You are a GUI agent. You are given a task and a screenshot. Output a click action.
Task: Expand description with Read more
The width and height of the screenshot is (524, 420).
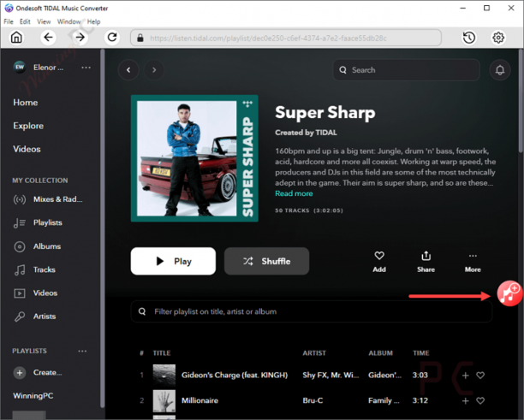[x=294, y=193]
